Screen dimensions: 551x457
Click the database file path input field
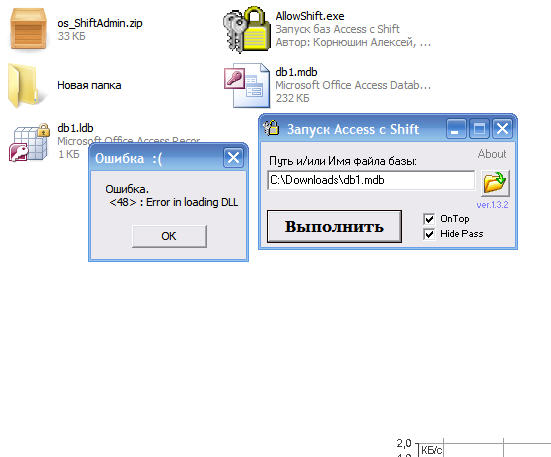click(x=371, y=180)
